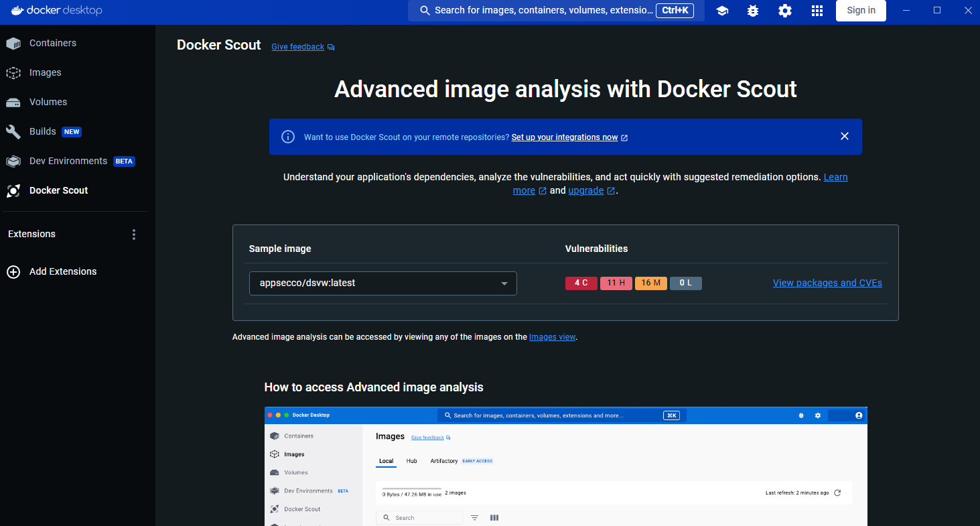The width and height of the screenshot is (980, 526).
Task: Click the Troubleshoot bug icon
Action: [753, 11]
